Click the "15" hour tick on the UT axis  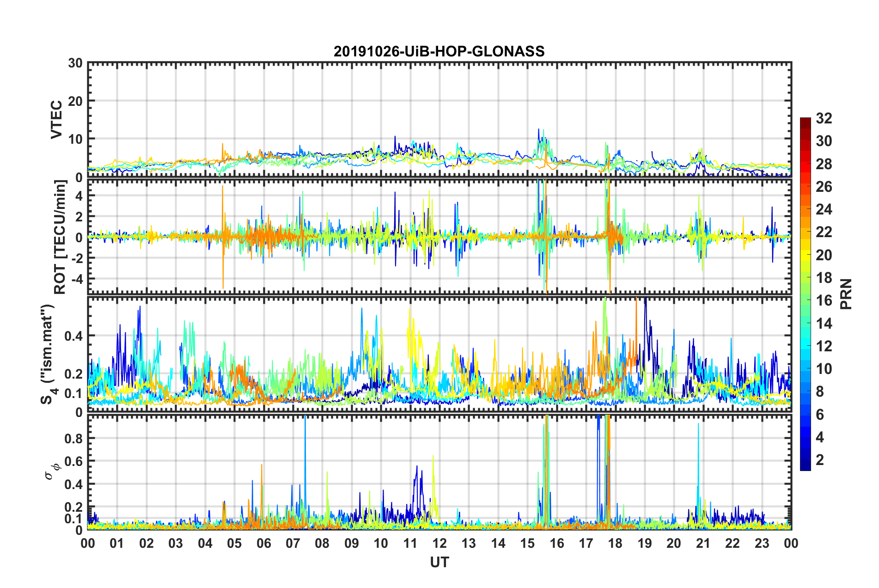pos(527,543)
